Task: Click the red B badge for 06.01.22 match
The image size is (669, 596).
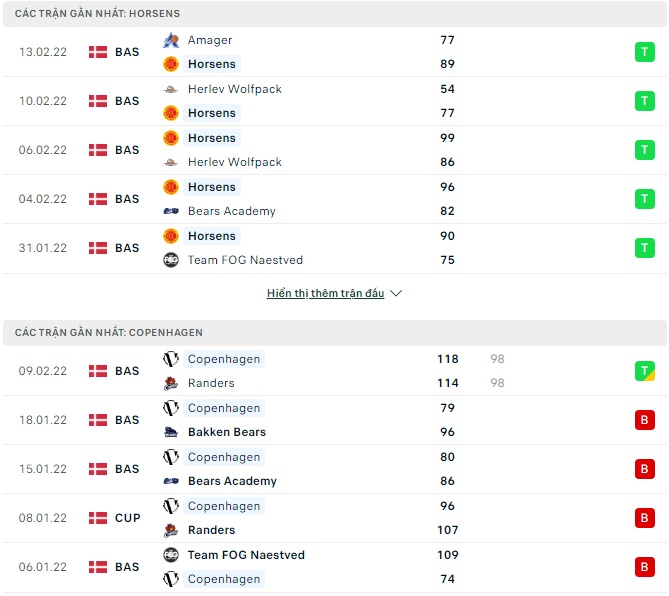Action: (645, 567)
